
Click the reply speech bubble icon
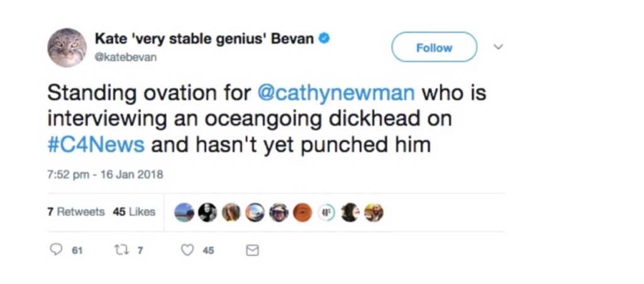[56, 250]
